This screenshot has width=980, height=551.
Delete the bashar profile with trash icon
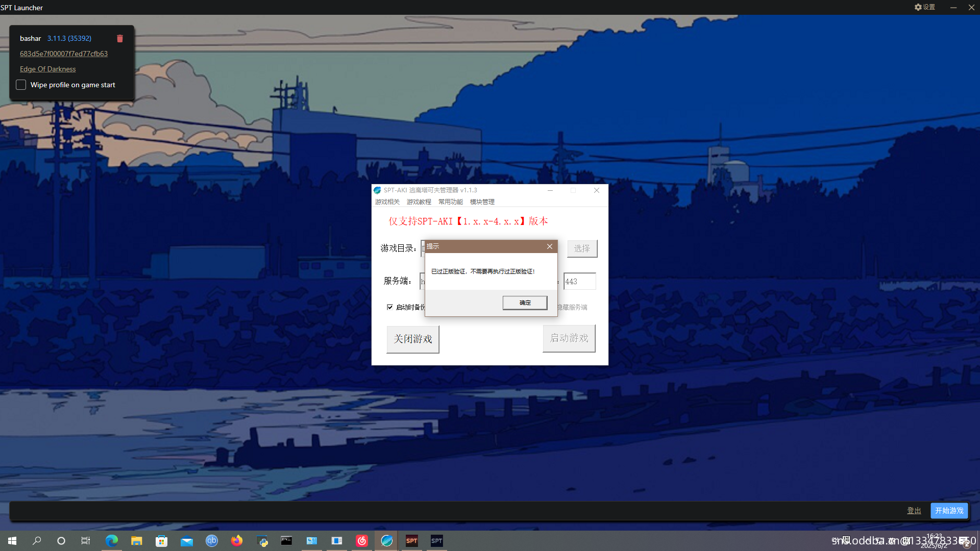[120, 39]
